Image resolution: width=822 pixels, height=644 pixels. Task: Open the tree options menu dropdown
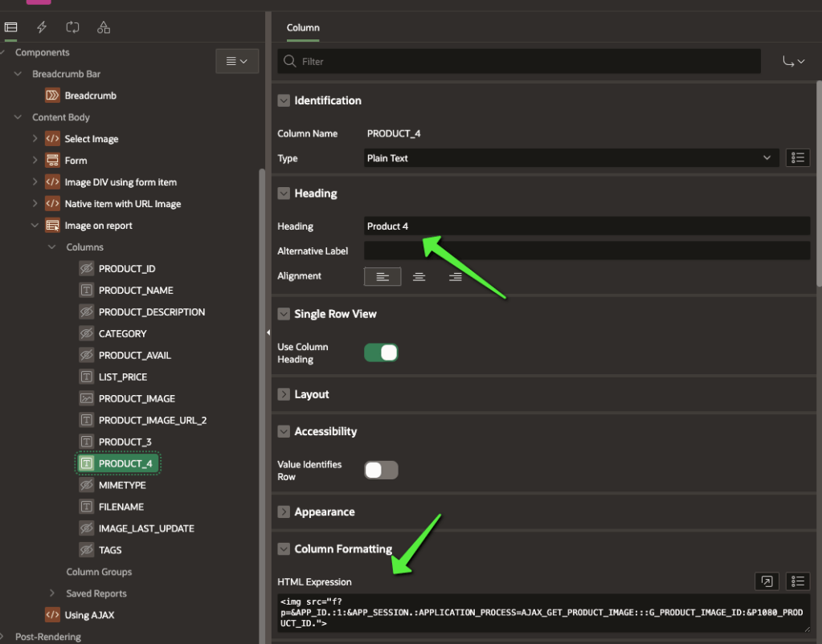click(x=236, y=61)
